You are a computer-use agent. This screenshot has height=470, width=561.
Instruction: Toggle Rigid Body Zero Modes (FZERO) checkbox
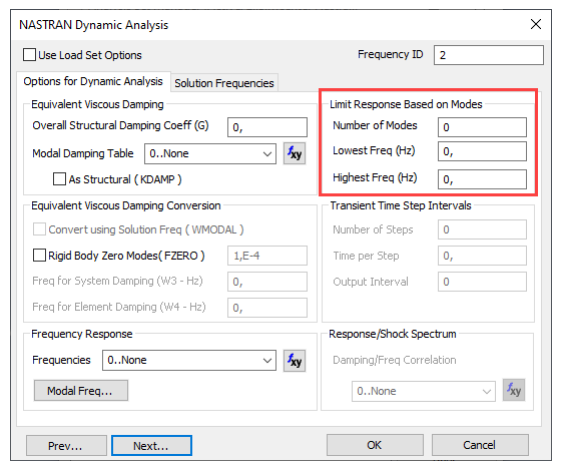(39, 255)
